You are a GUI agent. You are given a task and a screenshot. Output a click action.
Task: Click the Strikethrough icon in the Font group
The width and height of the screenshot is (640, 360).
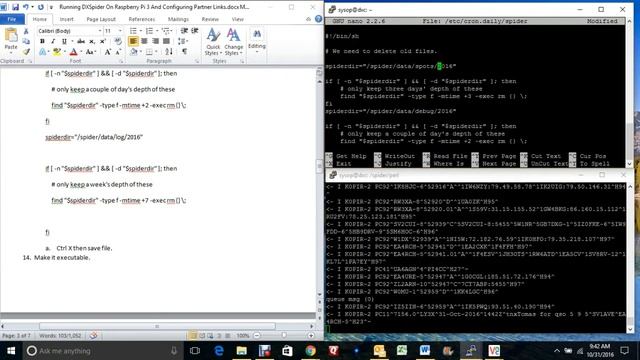pyautogui.click(x=81, y=41)
